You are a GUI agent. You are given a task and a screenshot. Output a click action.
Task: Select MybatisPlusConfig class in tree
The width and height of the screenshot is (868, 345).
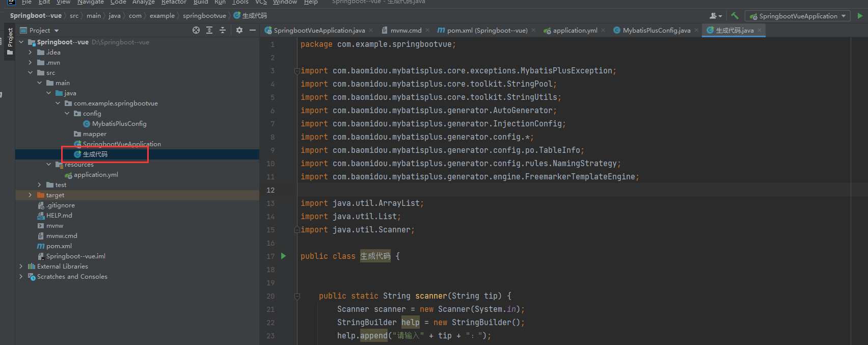[119, 124]
